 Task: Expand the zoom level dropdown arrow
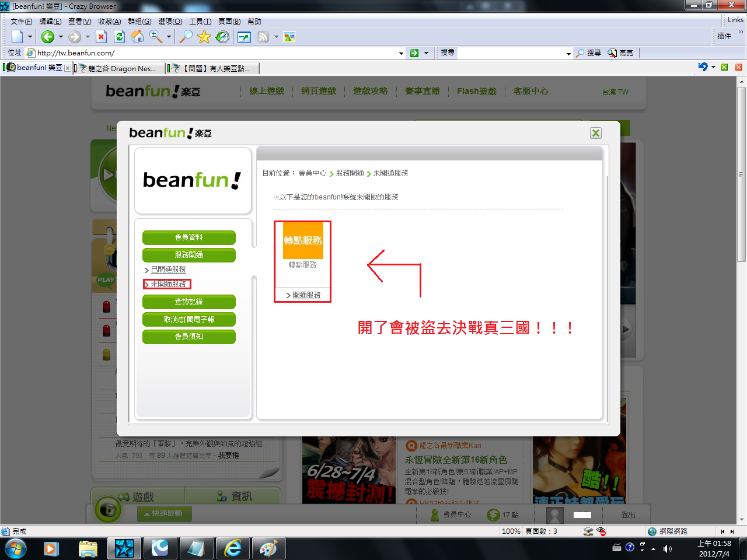(x=169, y=37)
